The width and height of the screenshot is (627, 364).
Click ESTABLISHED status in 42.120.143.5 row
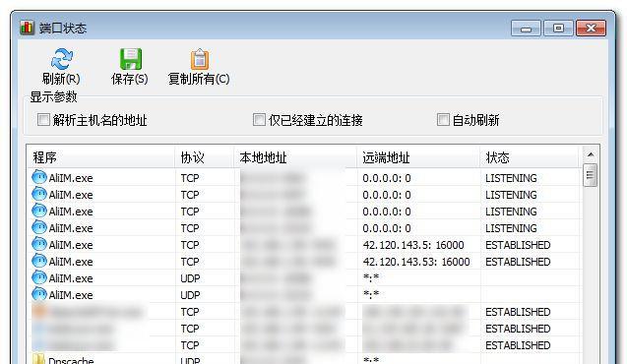pos(518,245)
